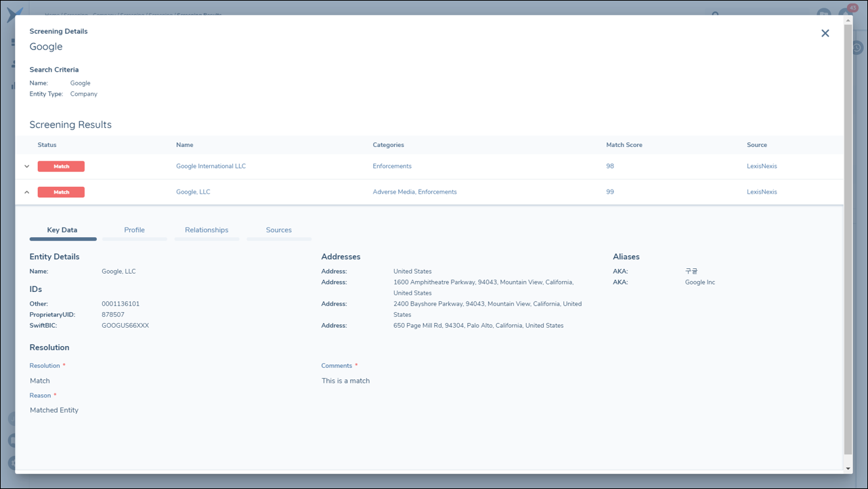Image resolution: width=868 pixels, height=489 pixels.
Task: Switch to the Profile tab
Action: [134, 230]
